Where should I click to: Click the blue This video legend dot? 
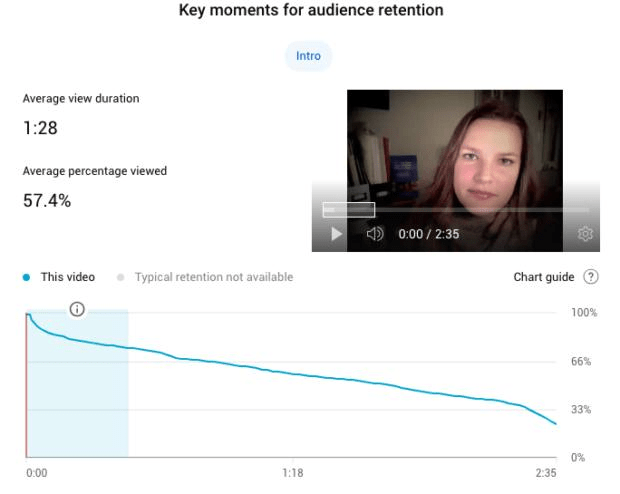(x=27, y=277)
